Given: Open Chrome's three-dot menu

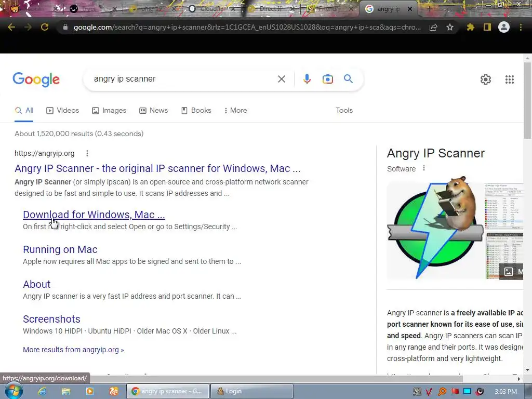Looking at the screenshot, I should click(x=521, y=27).
